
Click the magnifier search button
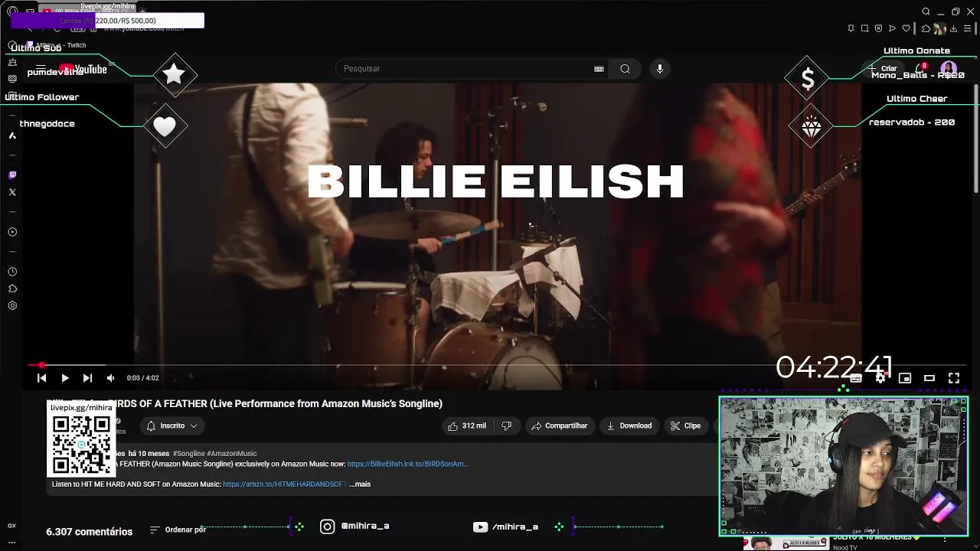(626, 69)
